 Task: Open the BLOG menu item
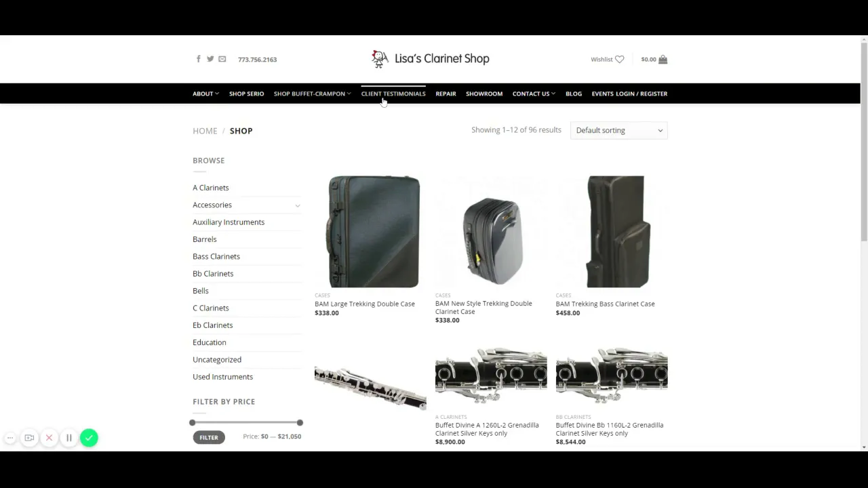tap(574, 94)
